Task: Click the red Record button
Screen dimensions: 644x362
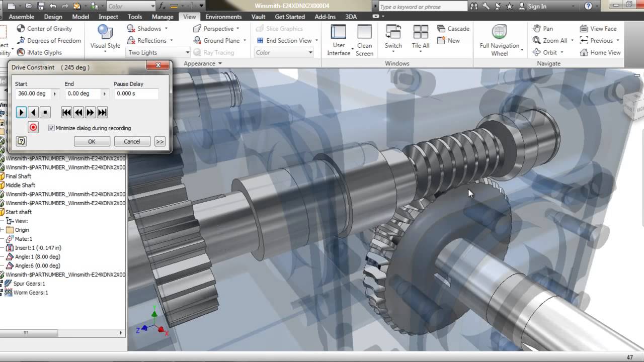Action: click(33, 128)
